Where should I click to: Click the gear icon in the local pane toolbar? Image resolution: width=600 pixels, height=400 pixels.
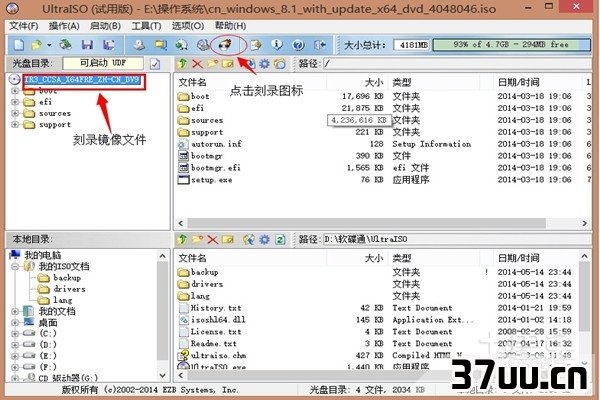264,240
